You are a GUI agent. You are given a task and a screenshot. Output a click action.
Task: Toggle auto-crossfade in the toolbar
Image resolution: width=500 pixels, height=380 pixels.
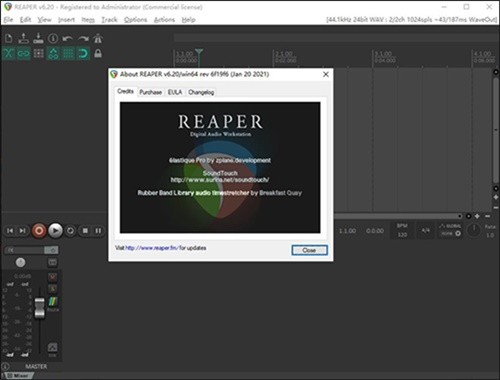(x=9, y=53)
